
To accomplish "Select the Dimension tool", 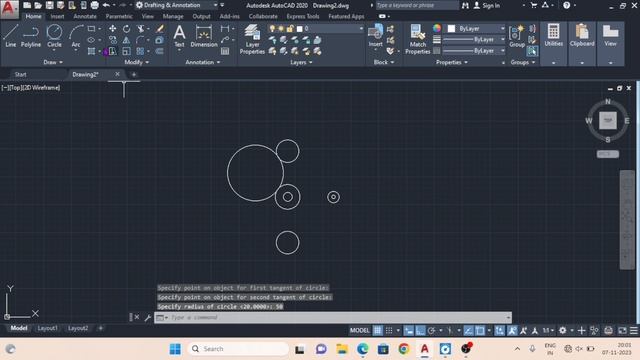I will [x=204, y=36].
